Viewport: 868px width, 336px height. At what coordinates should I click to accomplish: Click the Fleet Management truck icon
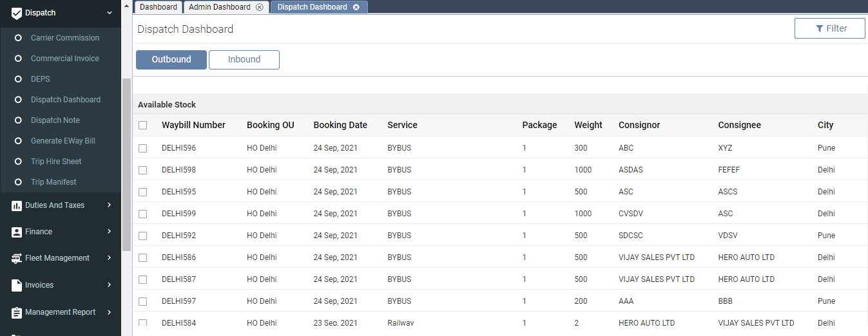click(17, 258)
